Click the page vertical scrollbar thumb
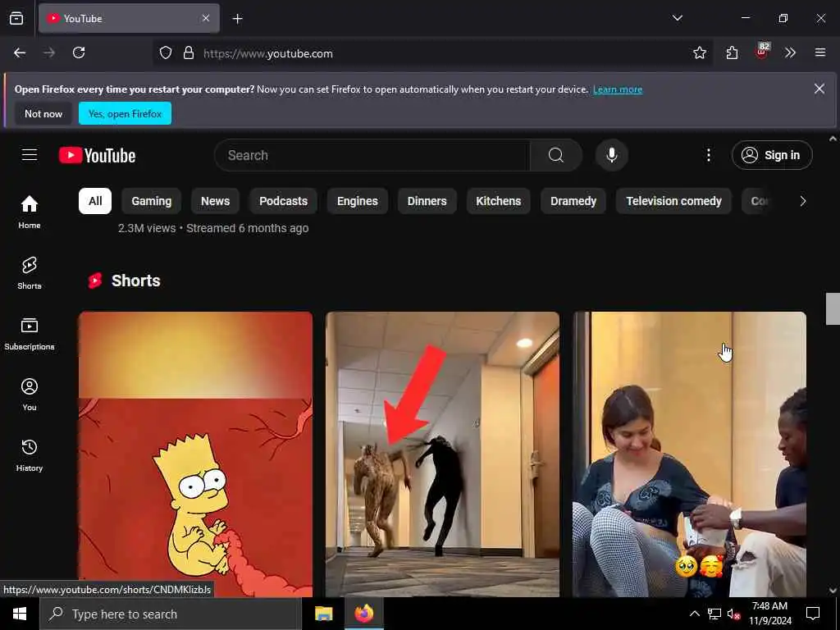Image resolution: width=840 pixels, height=630 pixels. tap(833, 308)
